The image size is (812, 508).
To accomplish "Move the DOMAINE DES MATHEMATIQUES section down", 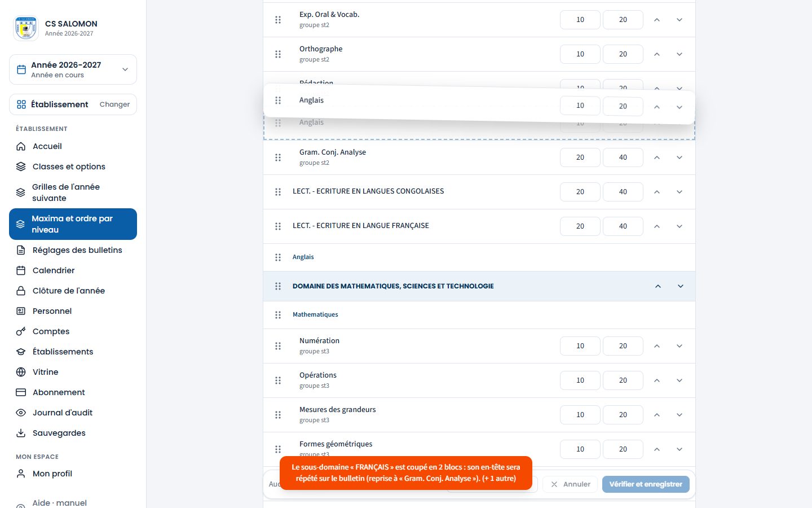I will tap(681, 286).
